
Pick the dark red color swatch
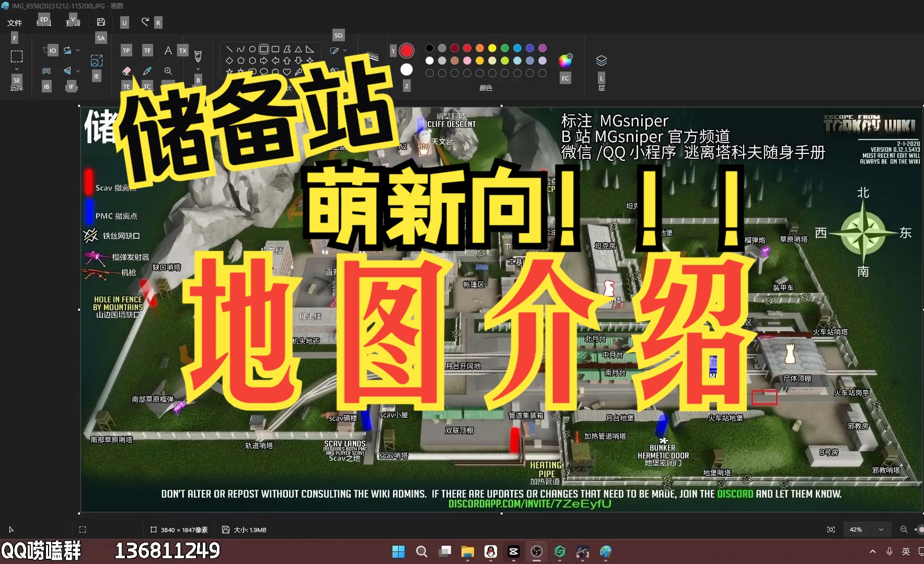(x=455, y=48)
